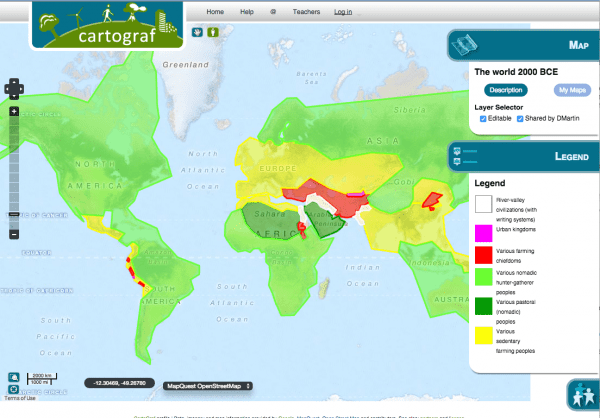Open the Home menu item

(x=214, y=12)
